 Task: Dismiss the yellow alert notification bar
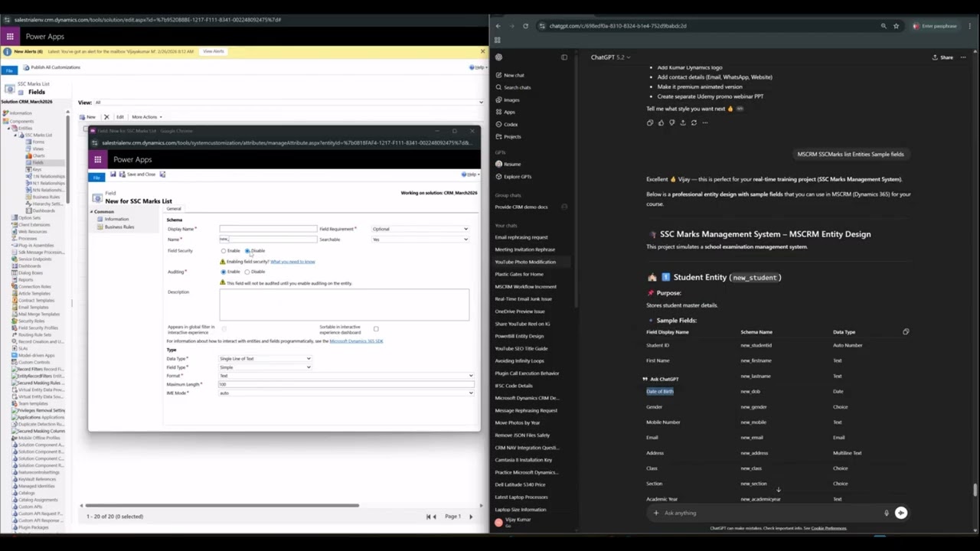(482, 51)
